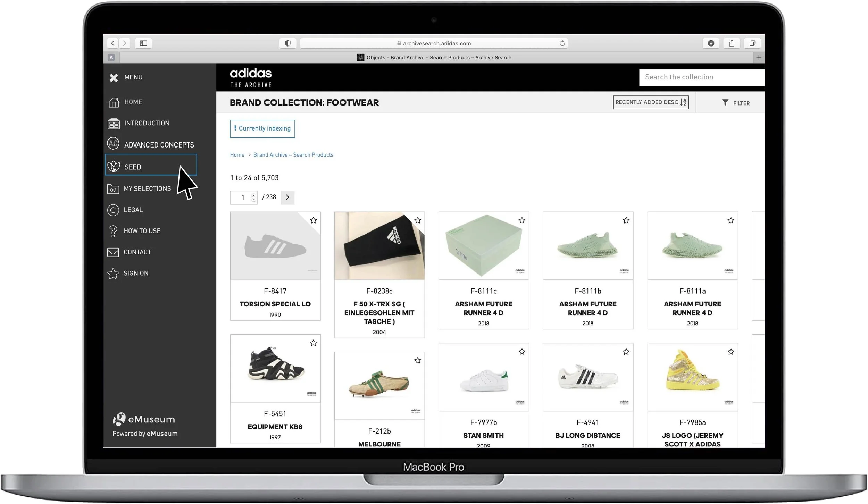868x504 pixels.
Task: Star the Stan Smith product card
Action: pyautogui.click(x=522, y=352)
